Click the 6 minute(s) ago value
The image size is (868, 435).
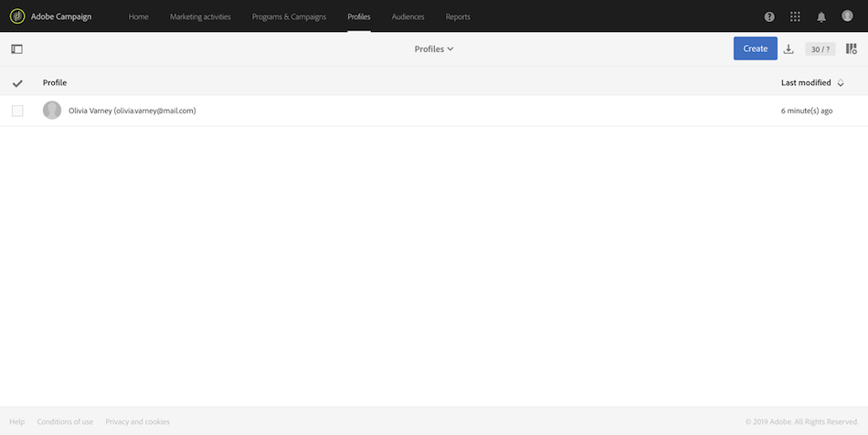coord(807,111)
